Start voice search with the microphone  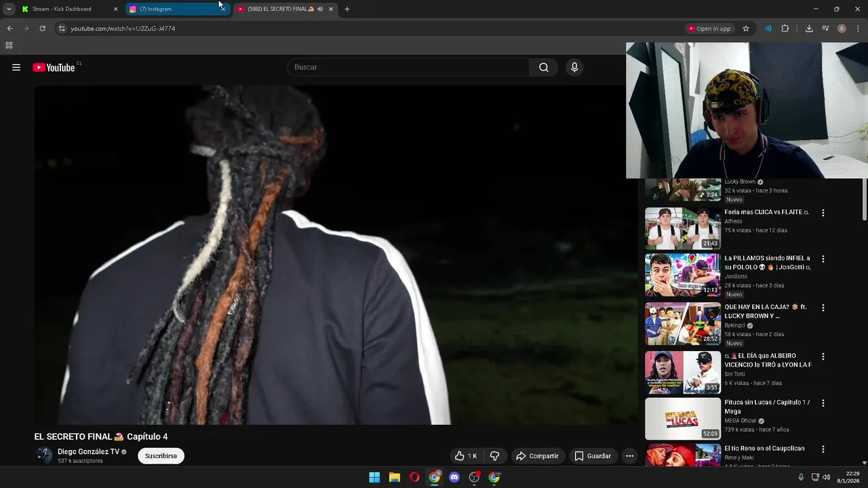click(x=574, y=67)
